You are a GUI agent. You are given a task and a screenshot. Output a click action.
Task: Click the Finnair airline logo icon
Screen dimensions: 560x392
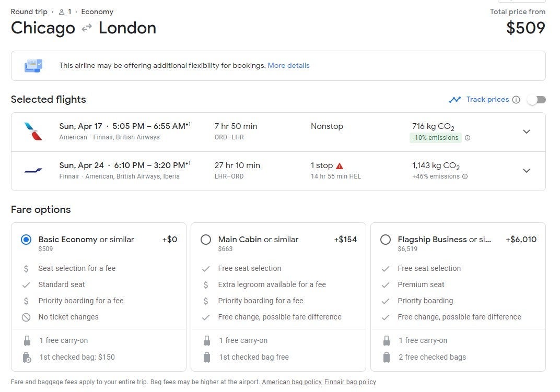click(x=33, y=171)
